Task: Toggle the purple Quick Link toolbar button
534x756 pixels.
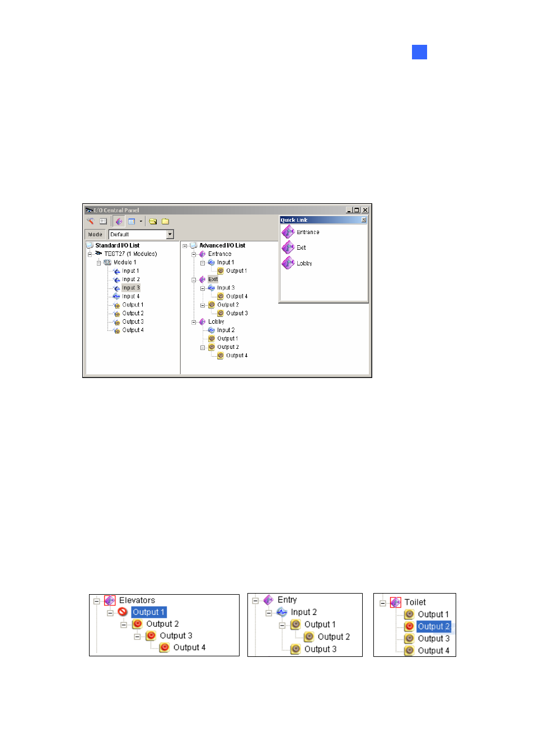Action: 119,221
